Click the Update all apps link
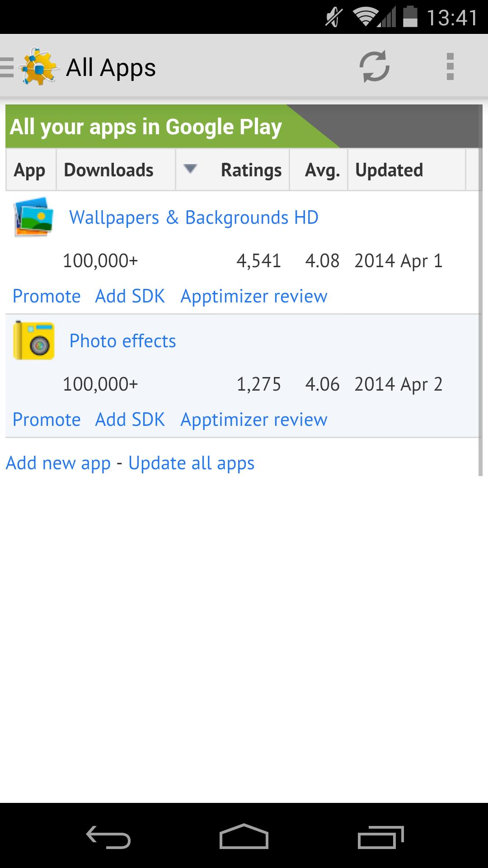The width and height of the screenshot is (488, 868). [x=191, y=462]
